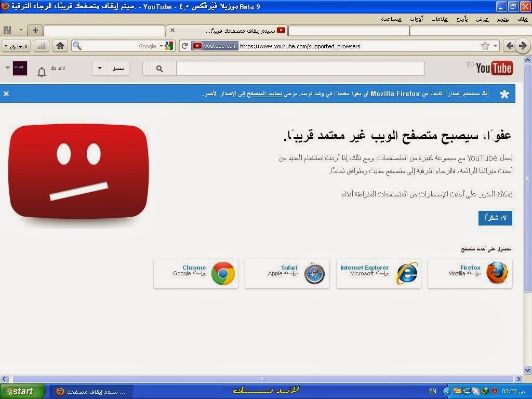Select the Firefox taskbar window button
Screen dimensions: 532x399
pyautogui.click(x=91, y=392)
